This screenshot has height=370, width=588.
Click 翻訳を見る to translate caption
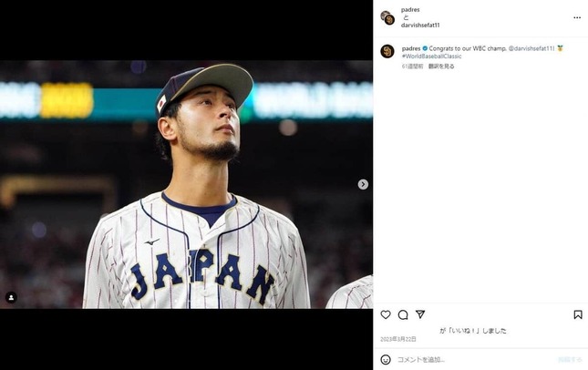coord(441,67)
